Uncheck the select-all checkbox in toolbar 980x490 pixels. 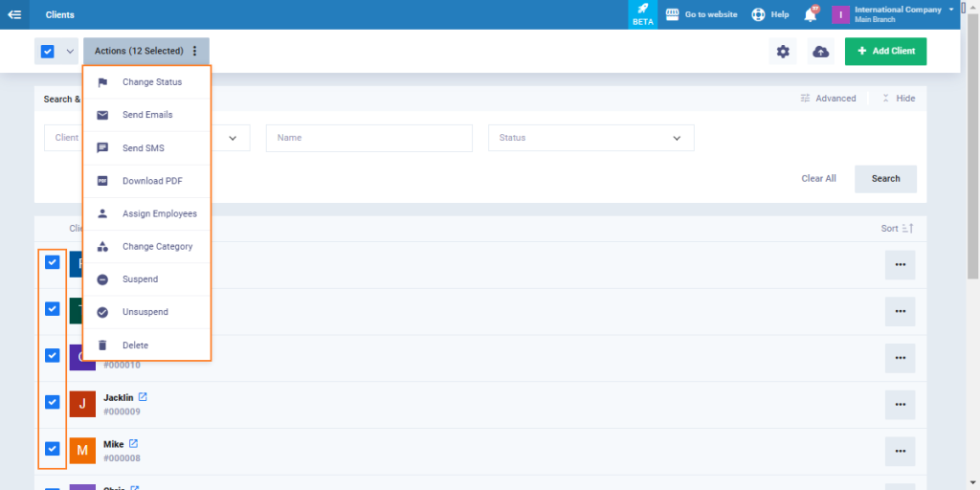pyautogui.click(x=48, y=52)
